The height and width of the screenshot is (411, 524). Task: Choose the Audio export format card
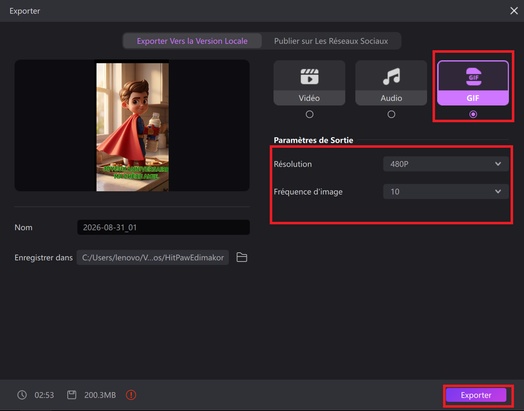click(x=391, y=83)
